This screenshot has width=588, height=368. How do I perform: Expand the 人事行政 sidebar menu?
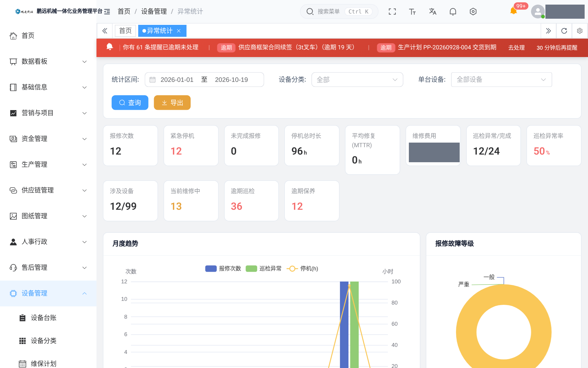[48, 242]
